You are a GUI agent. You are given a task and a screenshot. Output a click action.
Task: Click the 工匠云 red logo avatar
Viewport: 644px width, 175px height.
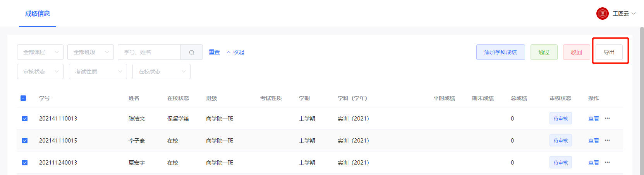pyautogui.click(x=602, y=14)
